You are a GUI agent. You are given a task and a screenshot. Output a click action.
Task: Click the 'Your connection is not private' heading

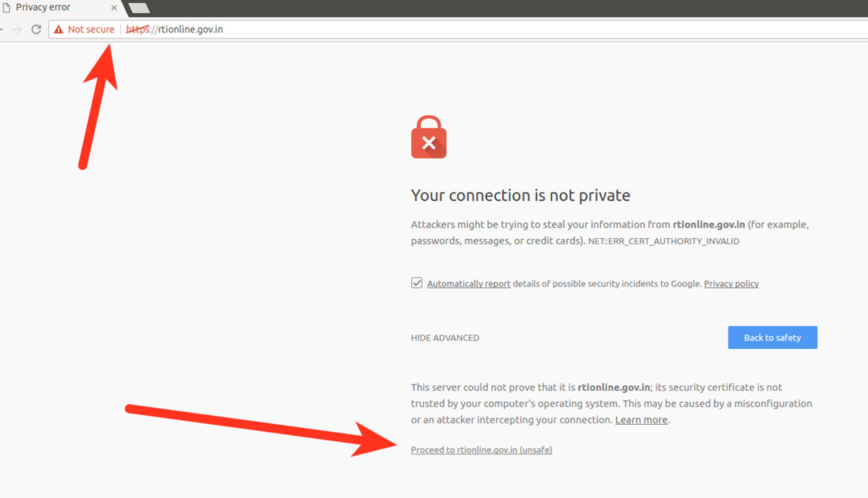pyautogui.click(x=521, y=195)
